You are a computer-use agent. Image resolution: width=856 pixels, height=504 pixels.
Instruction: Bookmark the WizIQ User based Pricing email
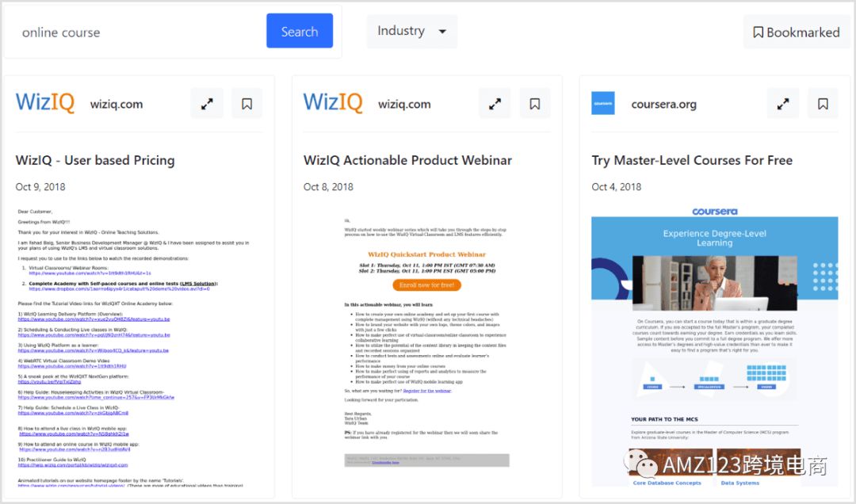click(246, 104)
